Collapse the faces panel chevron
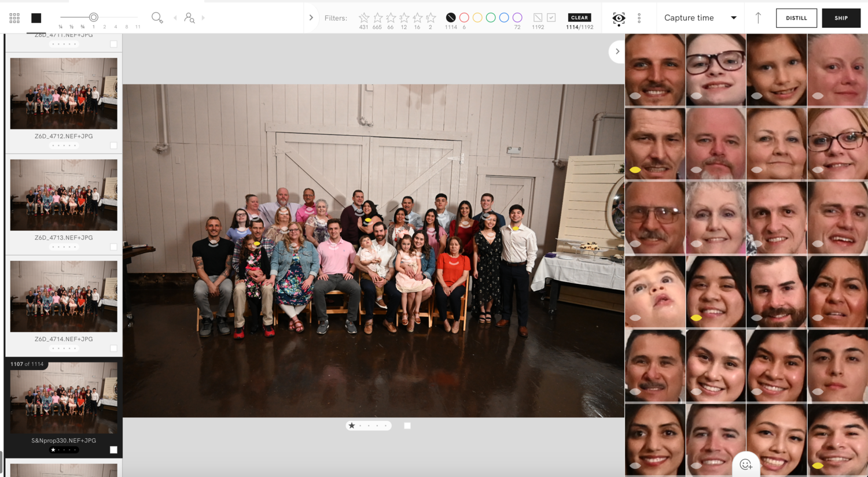This screenshot has width=868, height=477. (x=617, y=51)
